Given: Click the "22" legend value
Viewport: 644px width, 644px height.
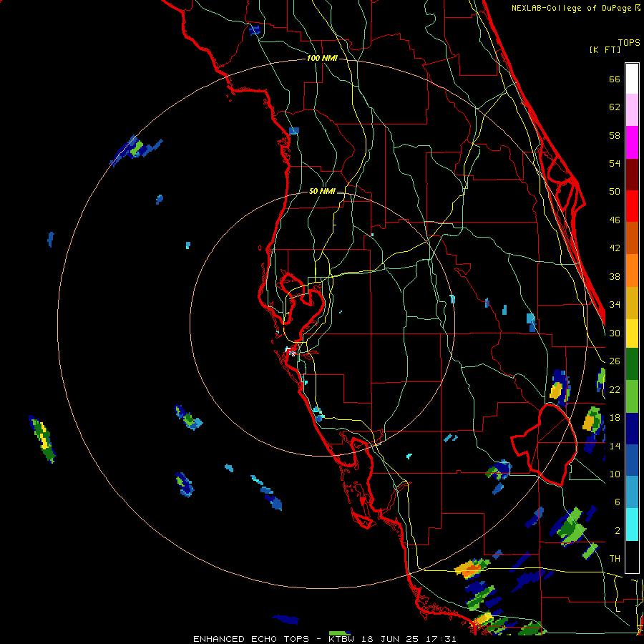Looking at the screenshot, I should pyautogui.click(x=615, y=389).
